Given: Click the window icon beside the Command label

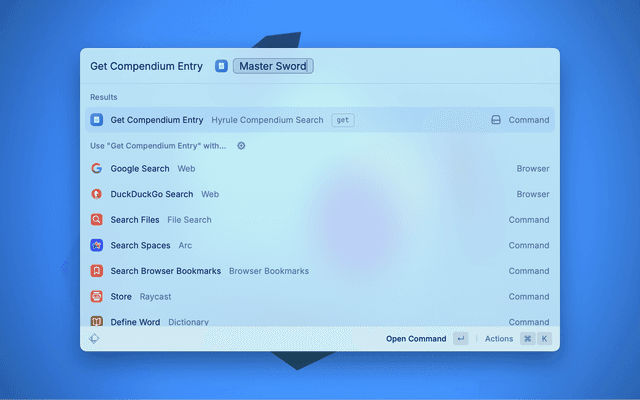Looking at the screenshot, I should click(x=495, y=120).
